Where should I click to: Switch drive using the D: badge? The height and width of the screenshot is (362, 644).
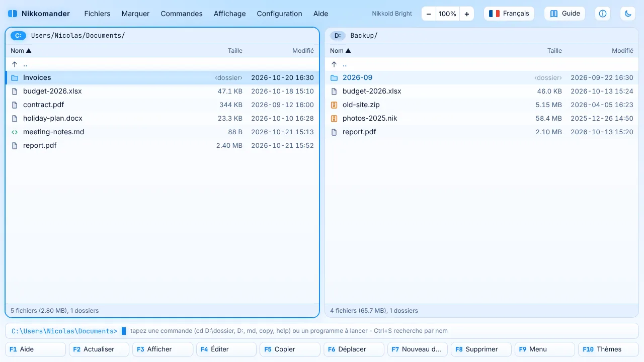pos(338,36)
